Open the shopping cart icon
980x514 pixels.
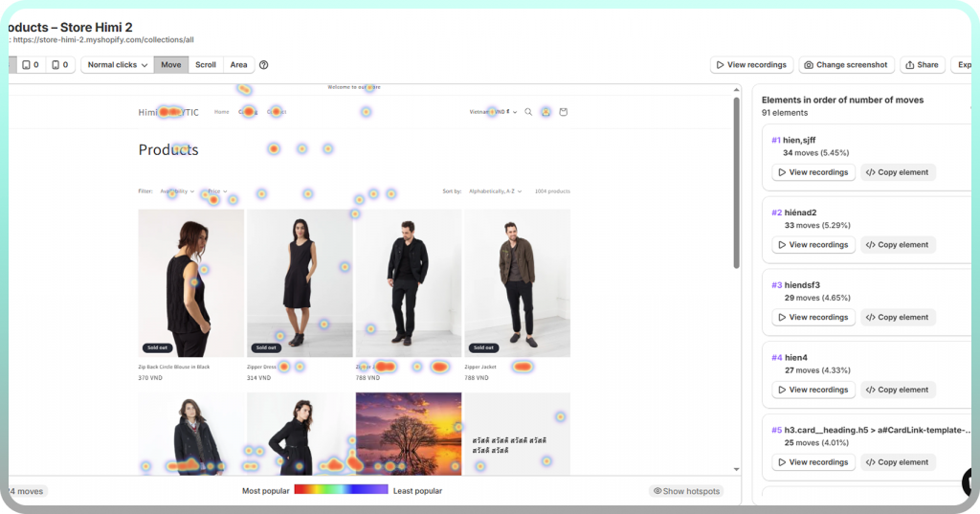click(563, 112)
